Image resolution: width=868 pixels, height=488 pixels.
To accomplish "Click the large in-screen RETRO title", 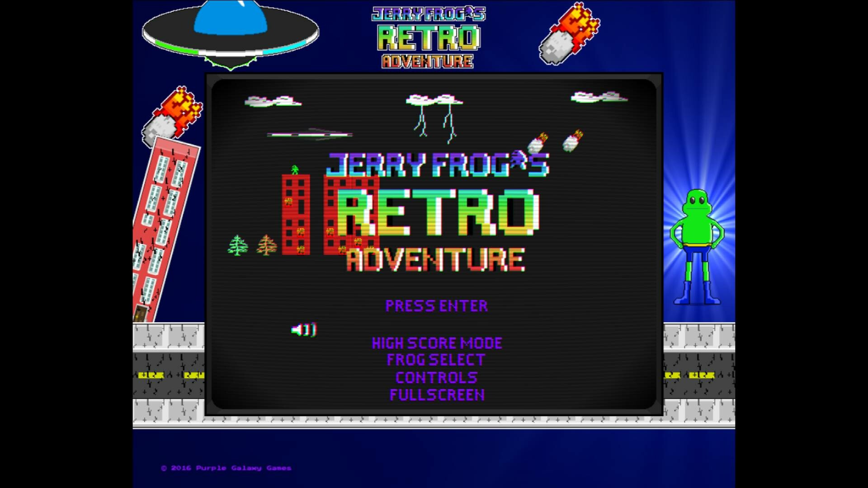I will pos(438,212).
